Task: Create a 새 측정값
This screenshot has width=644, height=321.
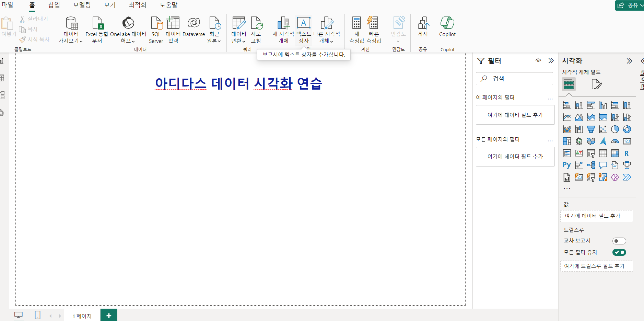Action: [357, 30]
